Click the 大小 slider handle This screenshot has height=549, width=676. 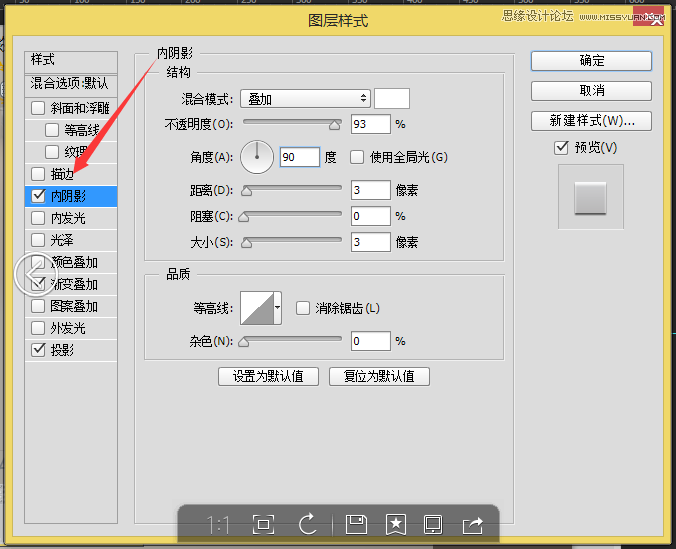pyautogui.click(x=246, y=243)
